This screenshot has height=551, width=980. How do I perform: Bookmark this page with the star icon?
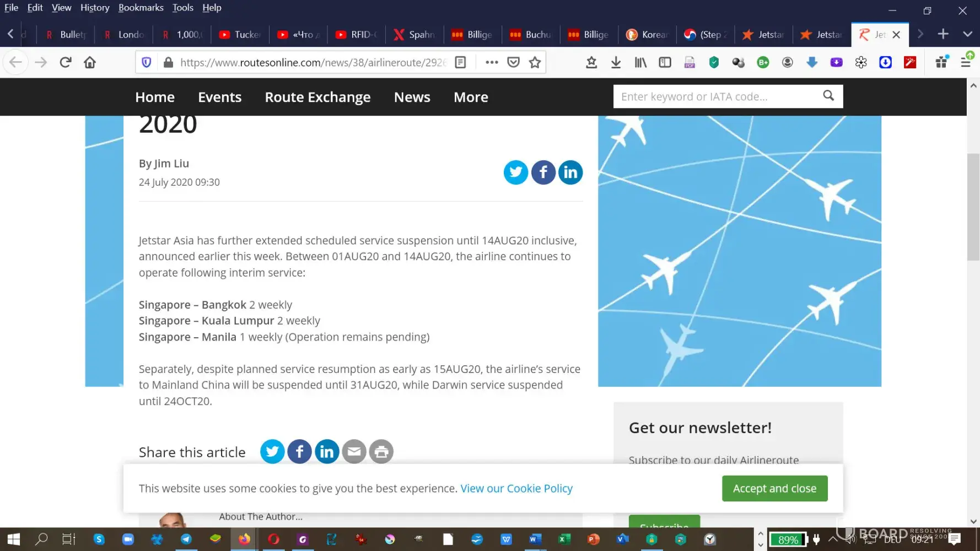[x=535, y=62]
